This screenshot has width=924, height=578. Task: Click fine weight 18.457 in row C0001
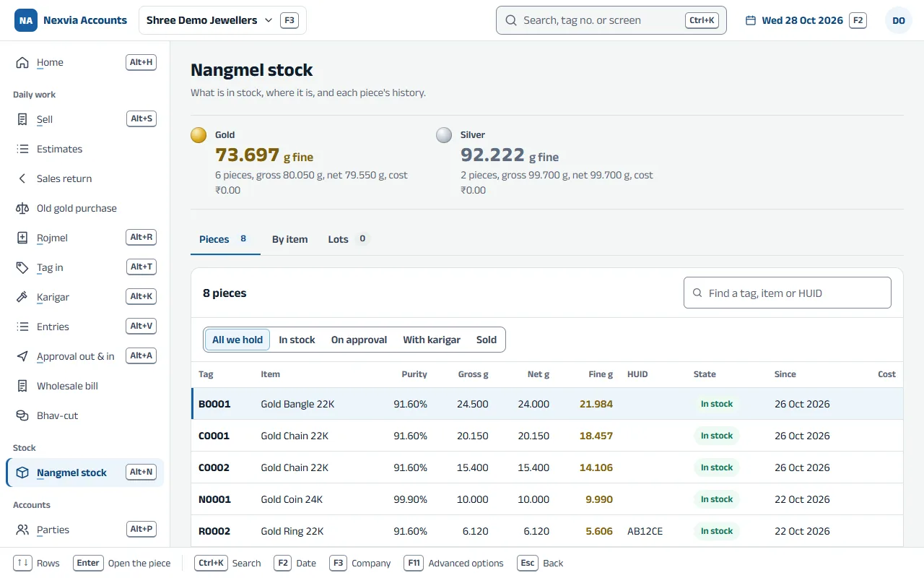coord(596,436)
